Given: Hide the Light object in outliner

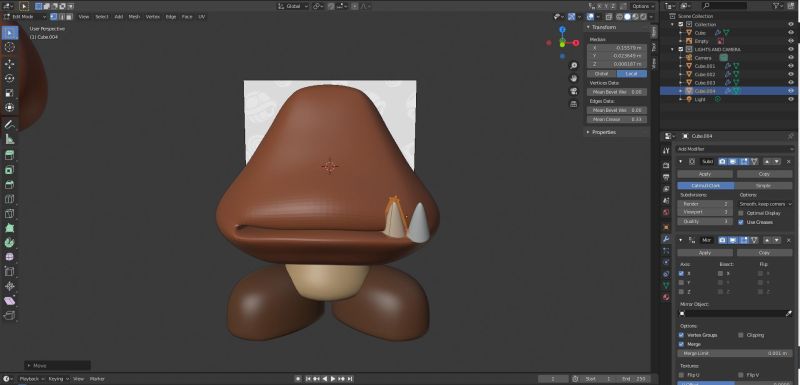Looking at the screenshot, I should click(x=791, y=99).
